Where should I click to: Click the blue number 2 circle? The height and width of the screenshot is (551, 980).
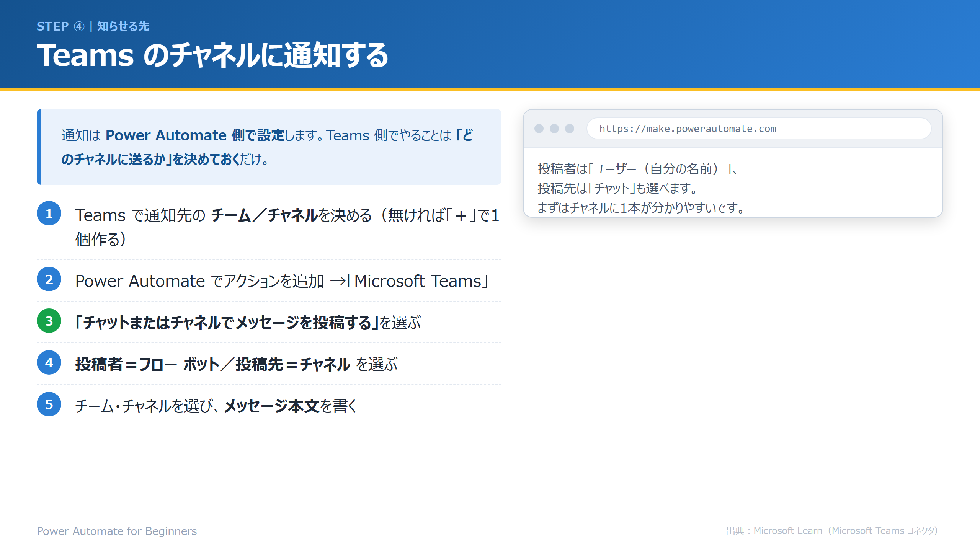coord(49,279)
